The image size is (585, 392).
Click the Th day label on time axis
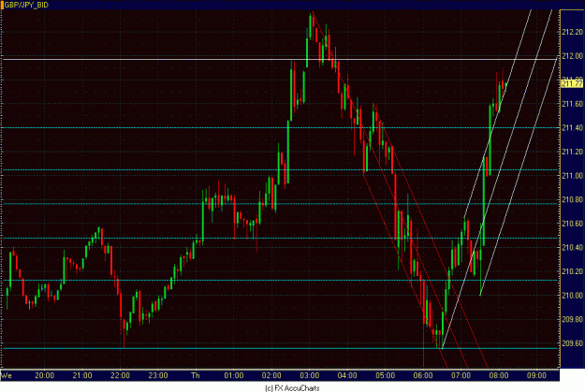pos(195,375)
